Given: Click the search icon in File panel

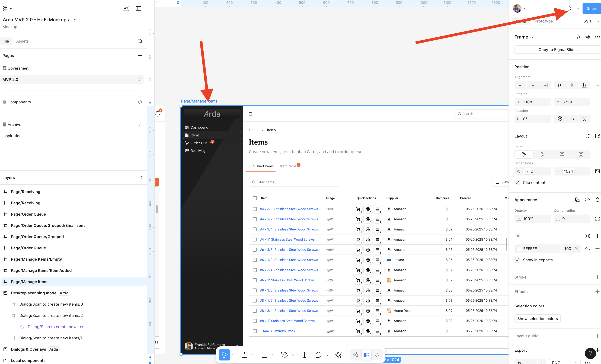Looking at the screenshot, I should pos(140,41).
